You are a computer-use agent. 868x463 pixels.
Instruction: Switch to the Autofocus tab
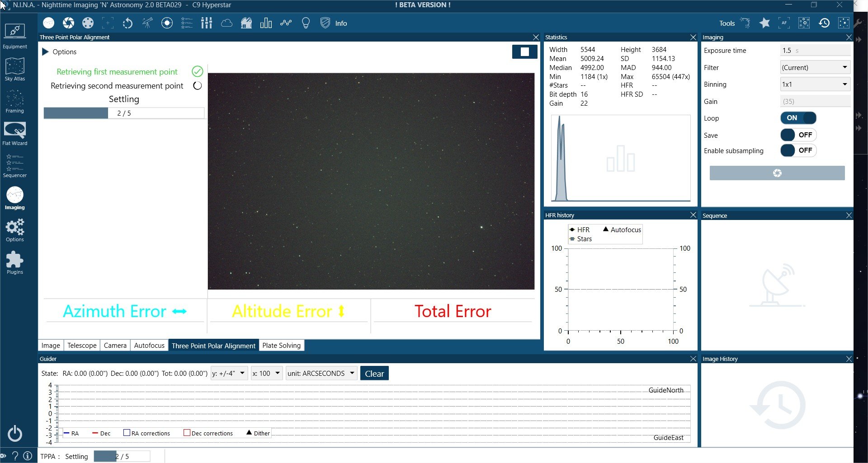click(149, 346)
